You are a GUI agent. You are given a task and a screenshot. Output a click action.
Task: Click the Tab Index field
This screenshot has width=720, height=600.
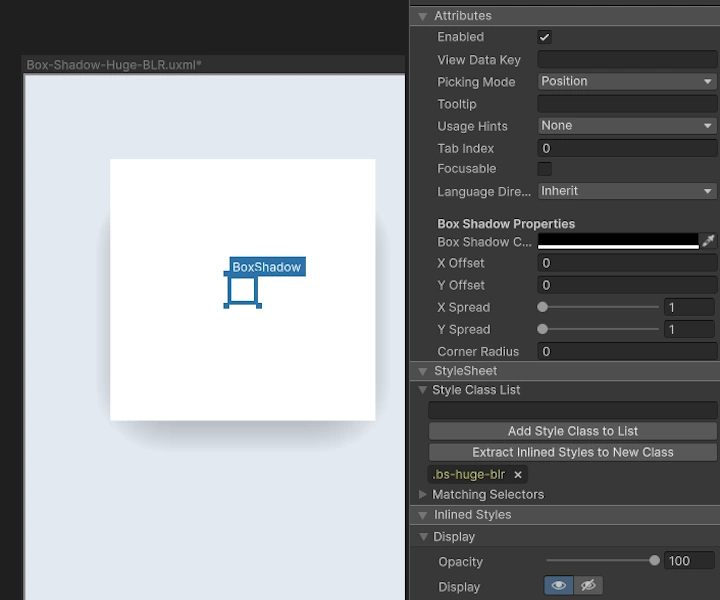pyautogui.click(x=627, y=148)
